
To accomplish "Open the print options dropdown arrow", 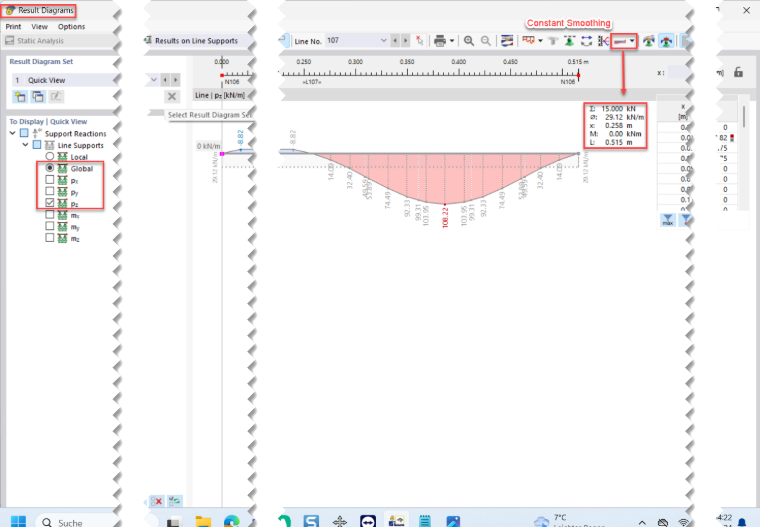I will [x=452, y=41].
